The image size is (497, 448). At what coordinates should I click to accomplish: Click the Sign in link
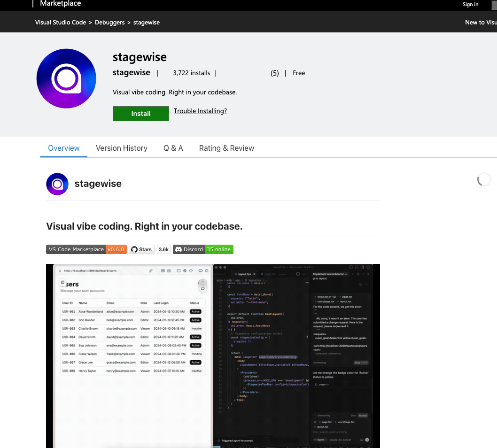(x=470, y=4)
